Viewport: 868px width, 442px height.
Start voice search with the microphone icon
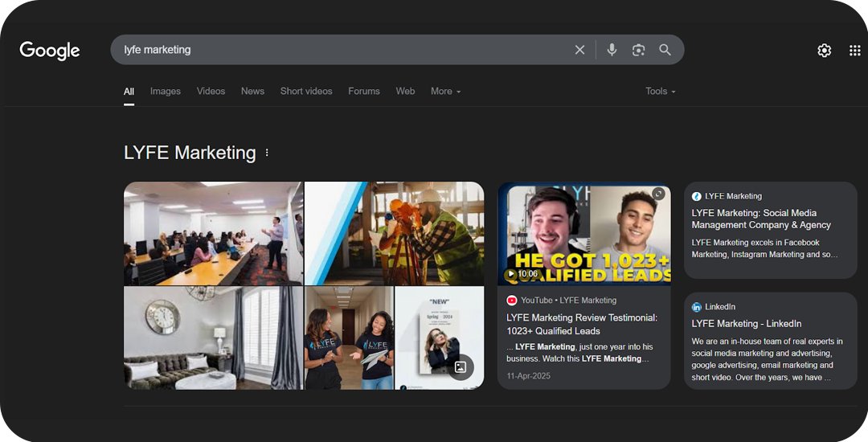point(612,50)
